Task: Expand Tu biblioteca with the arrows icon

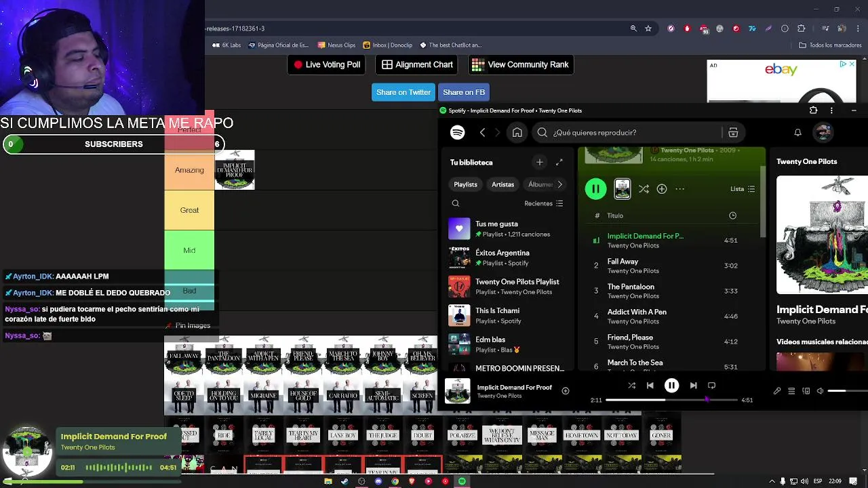Action: click(559, 162)
